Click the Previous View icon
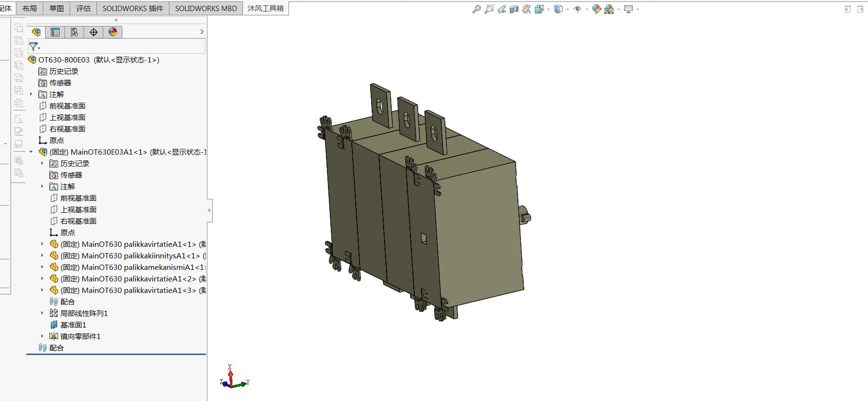Screen dimensions: 868x401 (502, 9)
